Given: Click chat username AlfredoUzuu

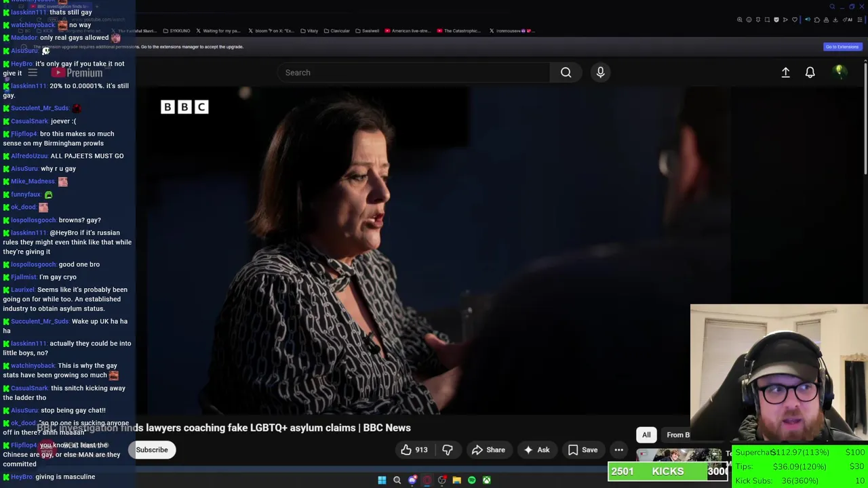Looking at the screenshot, I should pos(29,156).
